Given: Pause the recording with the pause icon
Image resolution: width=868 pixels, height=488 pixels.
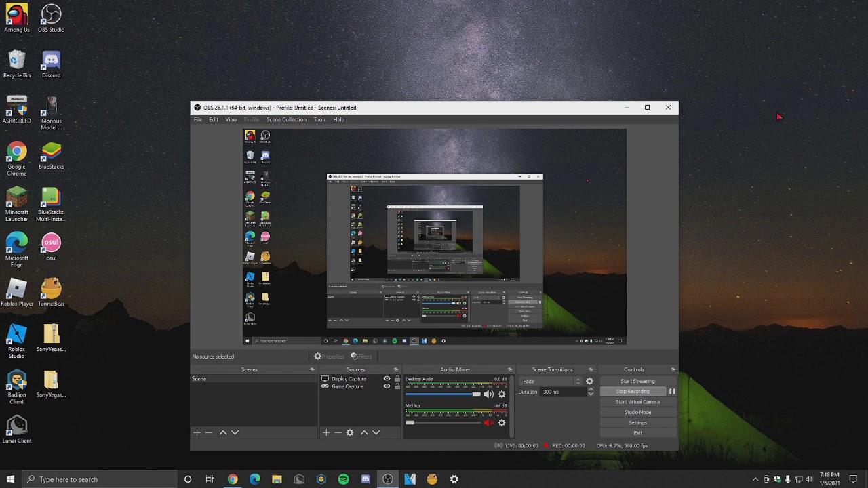Looking at the screenshot, I should (672, 391).
